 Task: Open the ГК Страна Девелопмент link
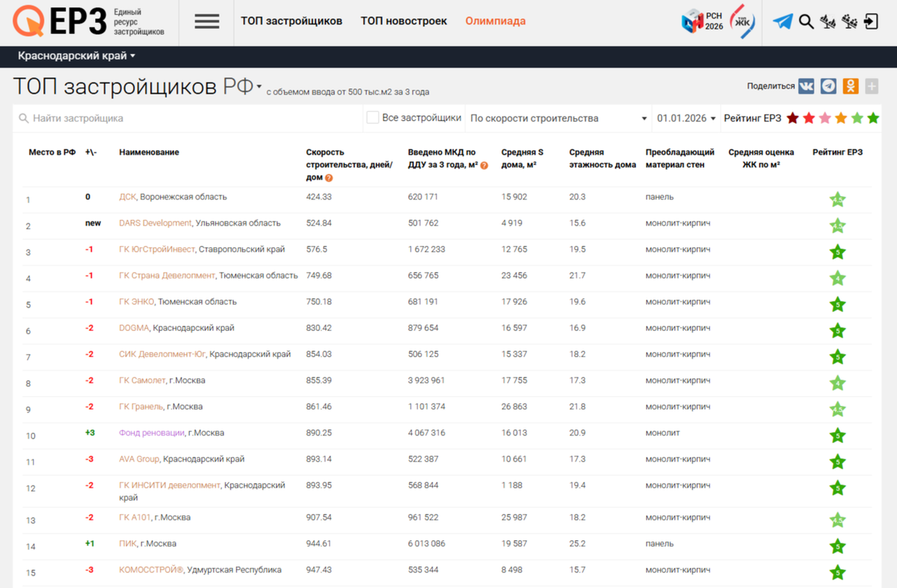coord(167,276)
